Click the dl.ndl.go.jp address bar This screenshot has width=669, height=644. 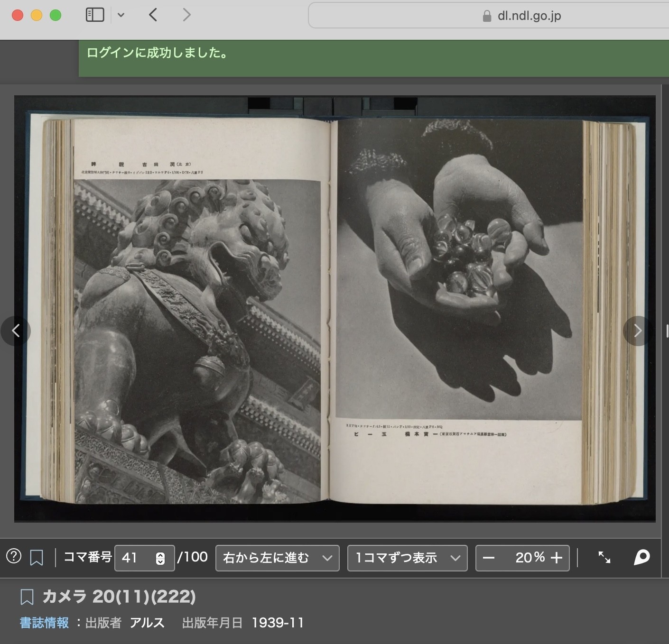[x=489, y=16]
